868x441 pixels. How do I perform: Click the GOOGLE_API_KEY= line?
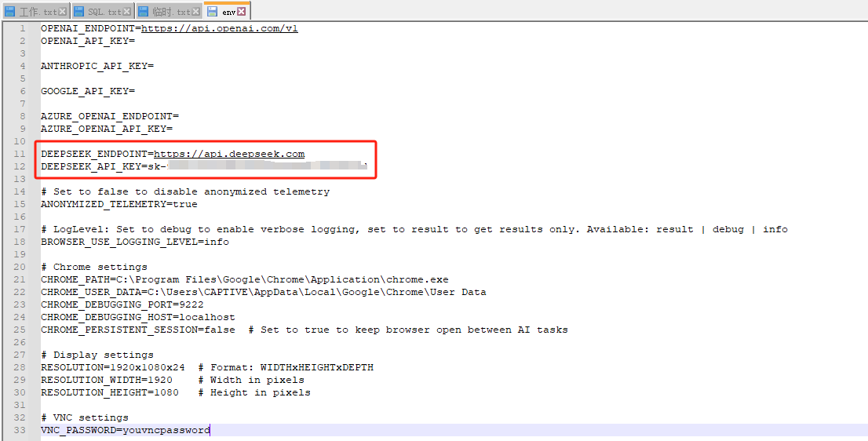click(88, 91)
